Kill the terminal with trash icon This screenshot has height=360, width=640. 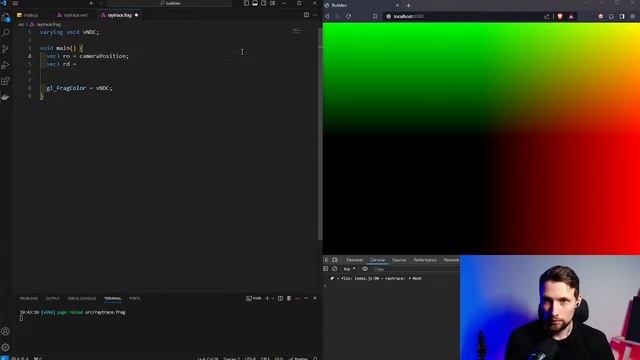pyautogui.click(x=289, y=298)
